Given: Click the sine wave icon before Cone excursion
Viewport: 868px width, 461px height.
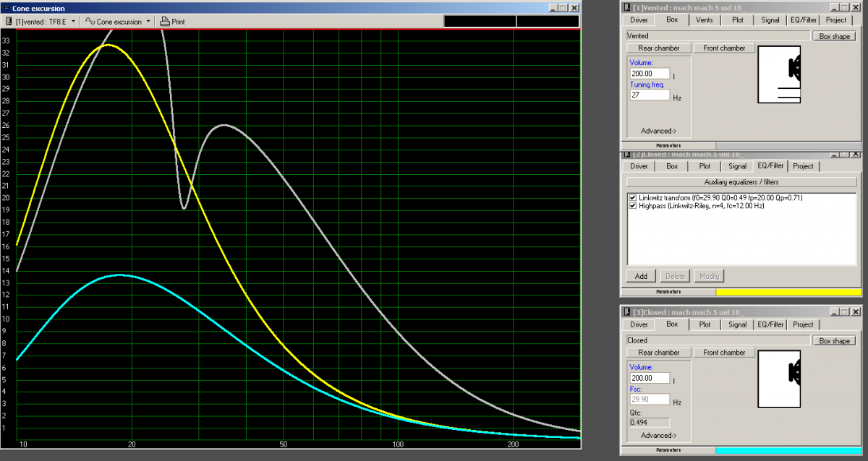Looking at the screenshot, I should (x=90, y=22).
